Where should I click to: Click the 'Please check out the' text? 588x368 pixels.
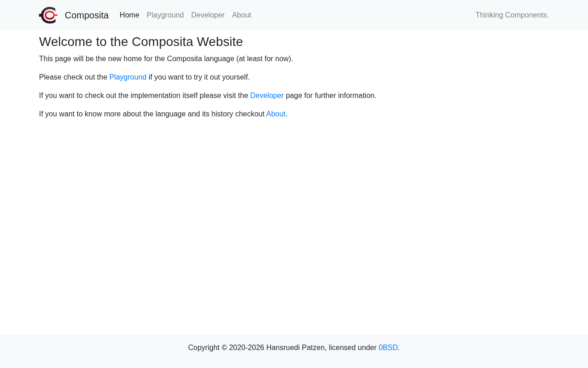pos(73,77)
